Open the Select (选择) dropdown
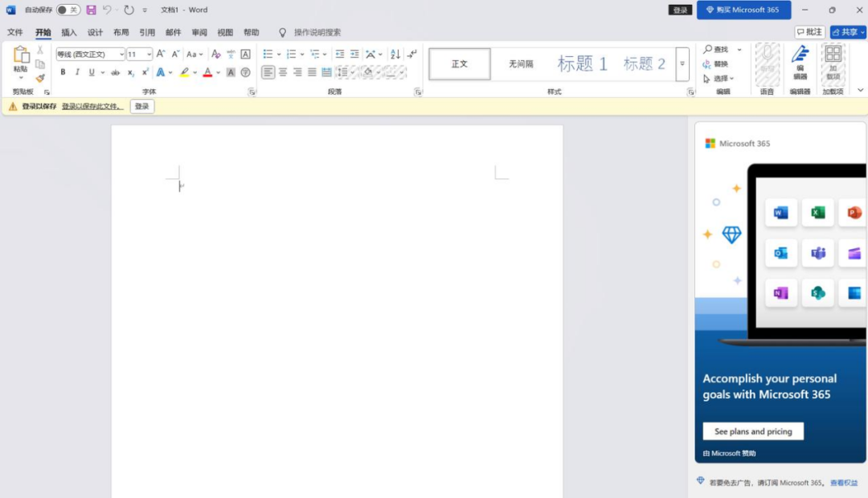 coord(719,79)
